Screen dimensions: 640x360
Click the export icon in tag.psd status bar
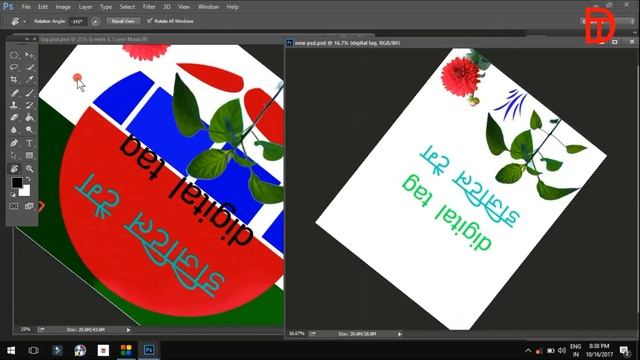[41, 329]
